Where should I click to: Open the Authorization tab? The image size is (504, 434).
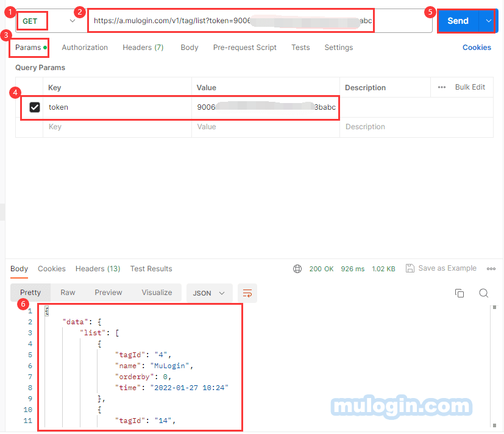click(x=85, y=48)
